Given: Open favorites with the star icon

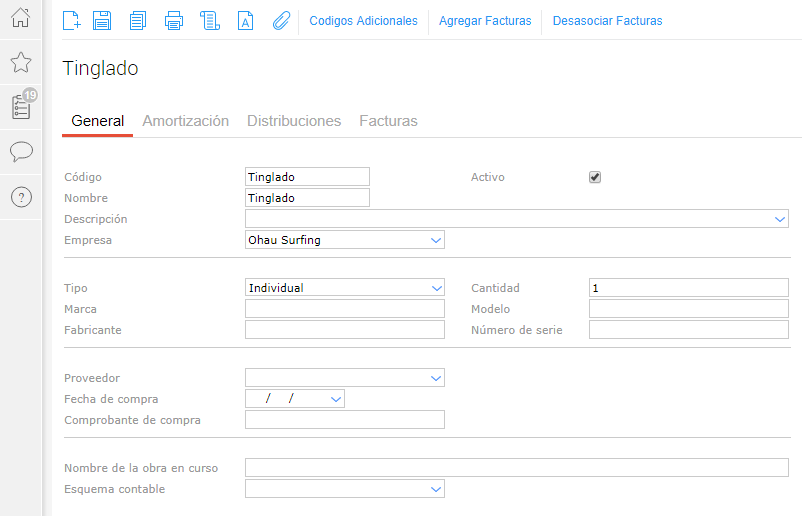Looking at the screenshot, I should tap(21, 63).
